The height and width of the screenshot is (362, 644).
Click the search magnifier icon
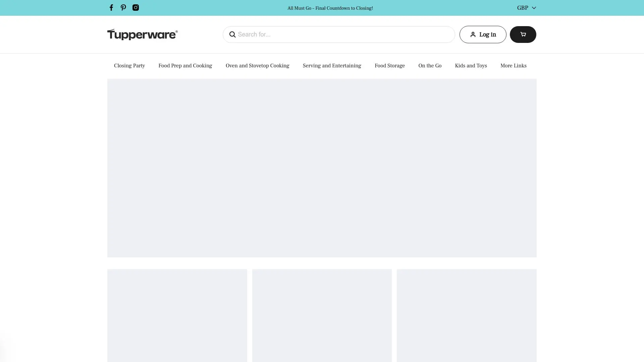pyautogui.click(x=232, y=34)
